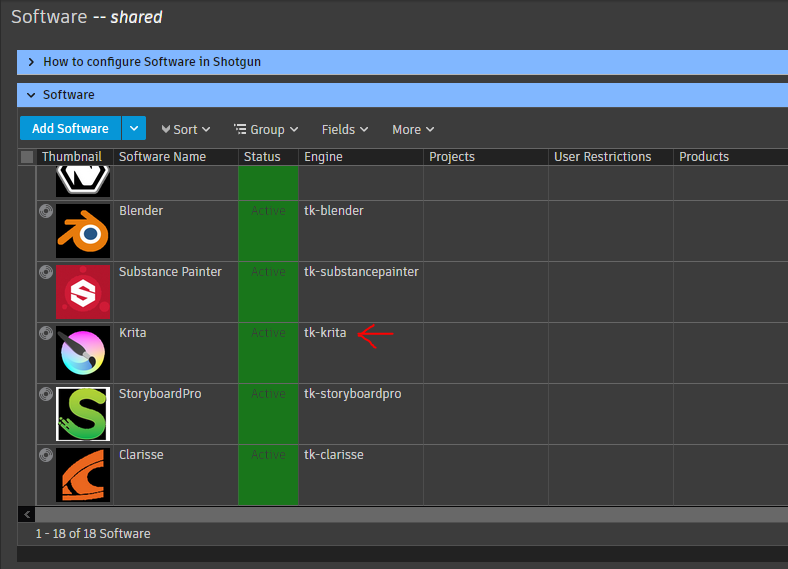The image size is (788, 569).
Task: Click the Krita logo thumbnail
Action: pos(83,353)
